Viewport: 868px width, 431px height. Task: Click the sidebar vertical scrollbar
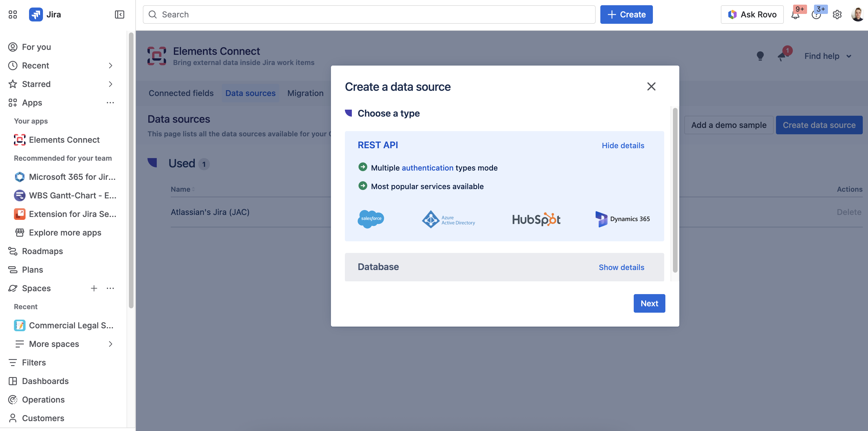pos(131,170)
